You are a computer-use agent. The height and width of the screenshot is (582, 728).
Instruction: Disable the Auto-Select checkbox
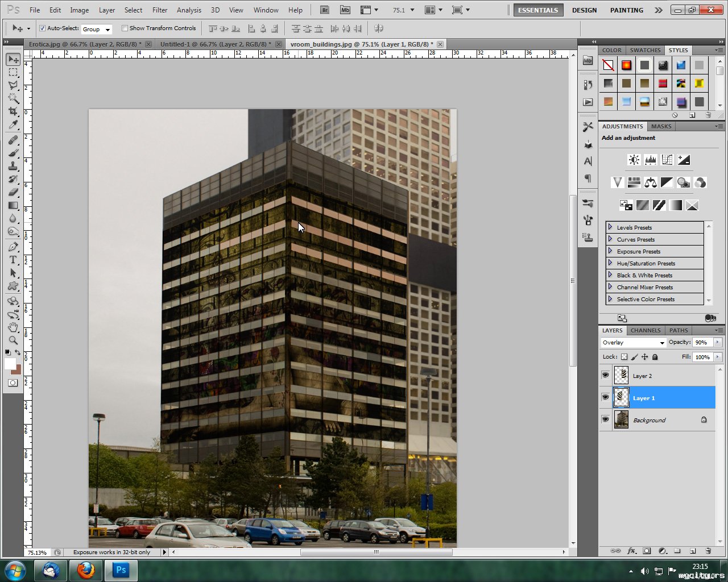click(x=42, y=28)
